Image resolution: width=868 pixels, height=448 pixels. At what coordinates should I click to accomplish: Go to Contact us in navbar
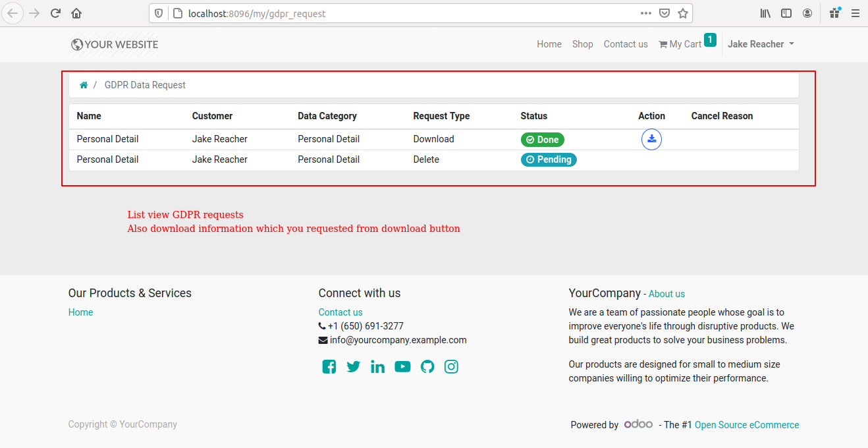[x=626, y=44]
